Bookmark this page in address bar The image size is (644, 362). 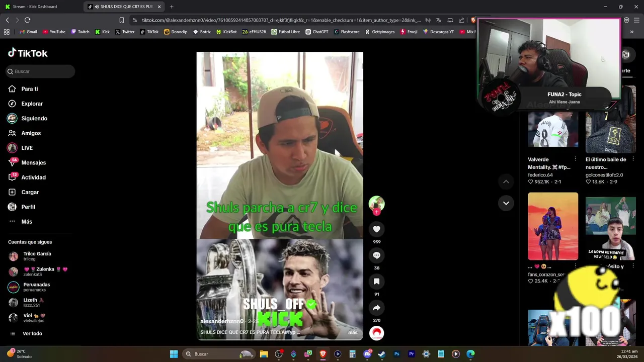121,20
